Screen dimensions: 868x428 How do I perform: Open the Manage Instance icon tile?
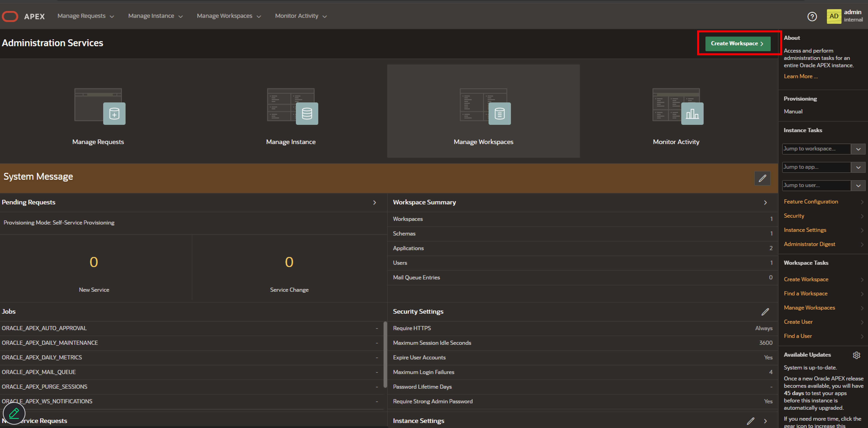[292, 107]
